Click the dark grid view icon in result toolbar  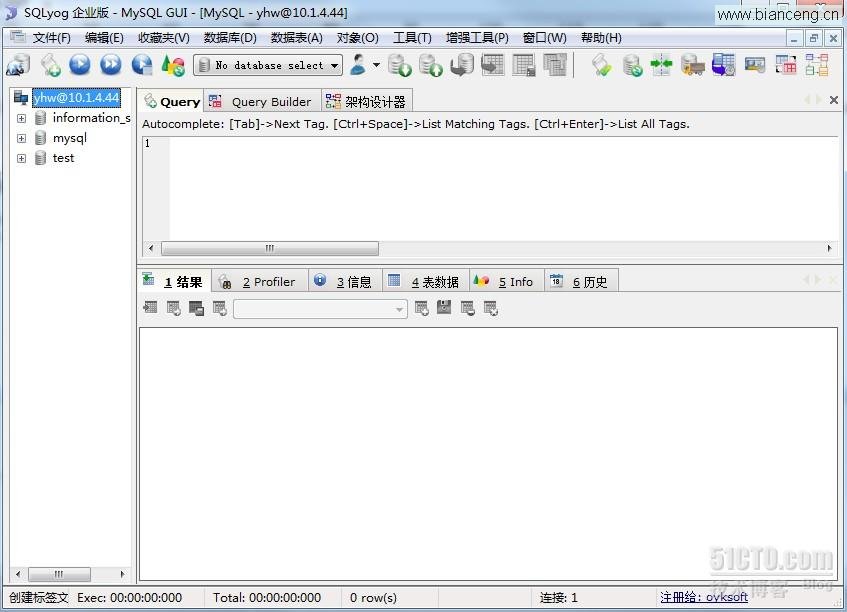pos(197,308)
